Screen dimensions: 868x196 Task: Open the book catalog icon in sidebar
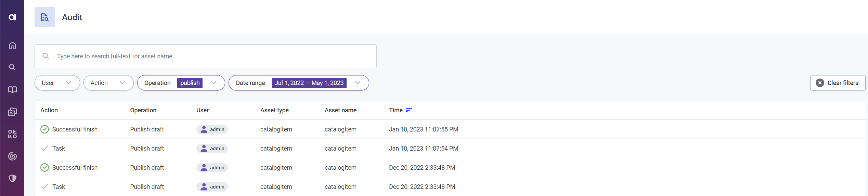pos(12,90)
